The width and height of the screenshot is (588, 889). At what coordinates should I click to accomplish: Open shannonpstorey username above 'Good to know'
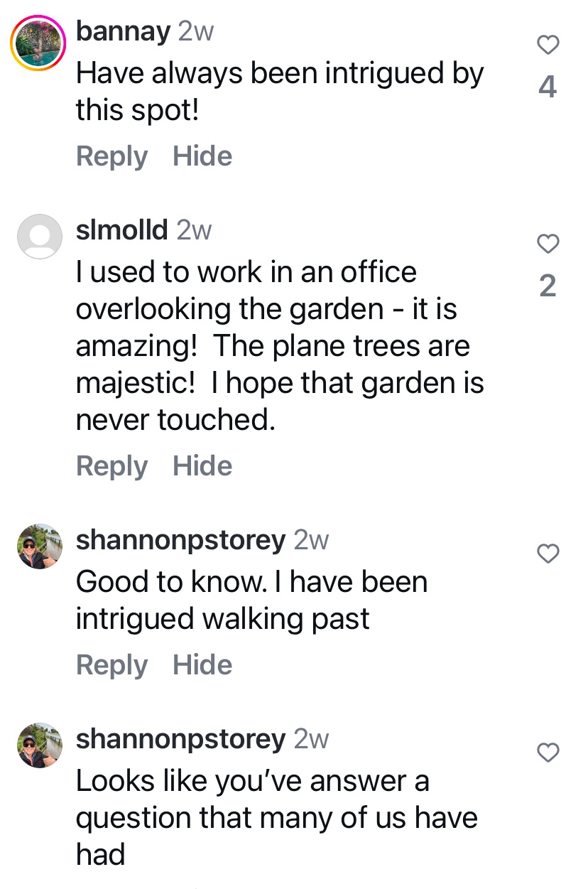180,541
